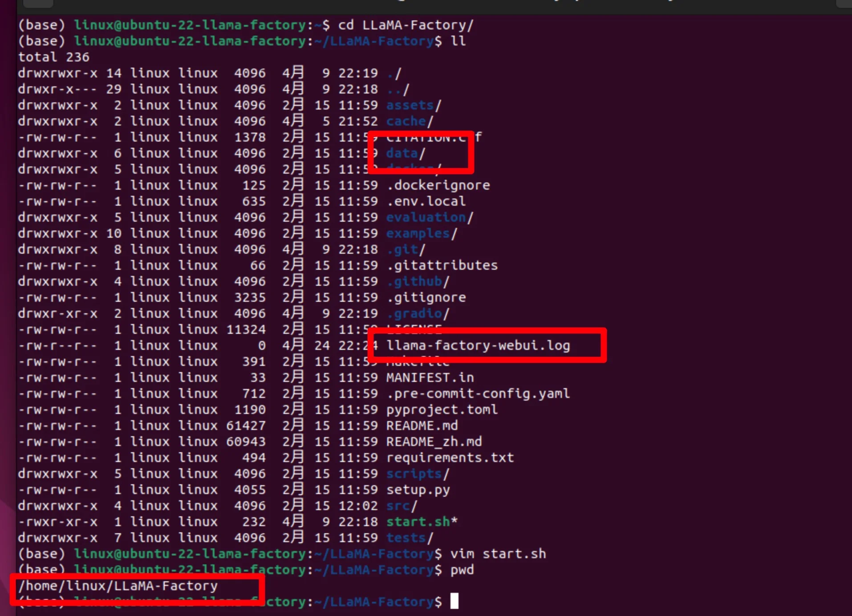The height and width of the screenshot is (616, 852).
Task: Click the .dockerignore file name
Action: [438, 185]
